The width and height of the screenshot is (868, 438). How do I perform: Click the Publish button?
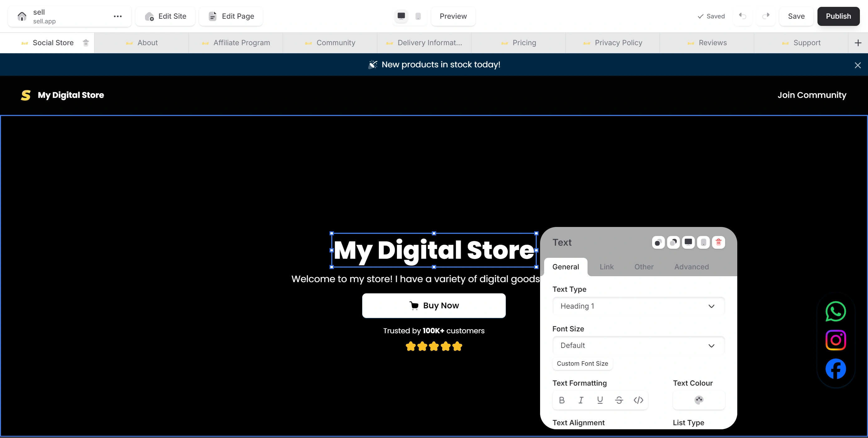(x=838, y=16)
